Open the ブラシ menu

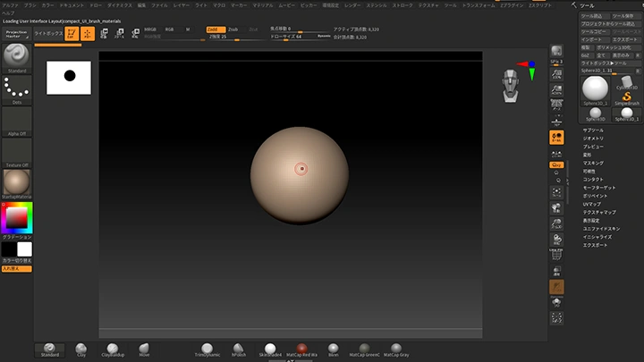(x=30, y=5)
